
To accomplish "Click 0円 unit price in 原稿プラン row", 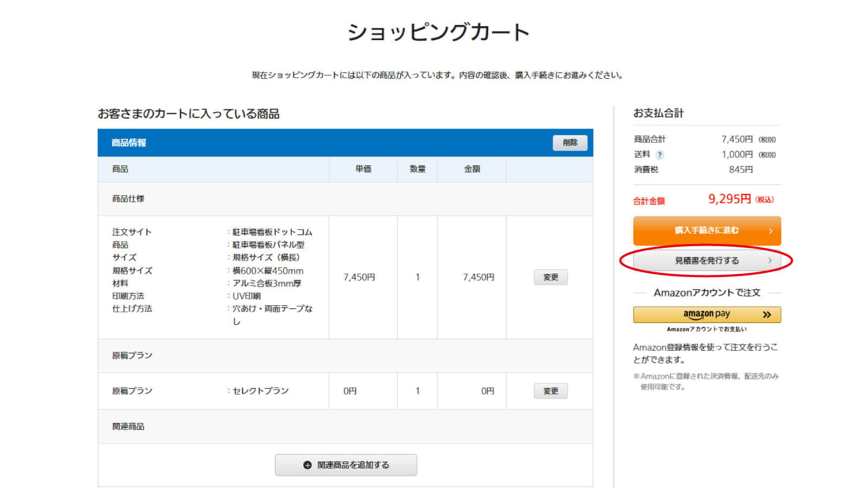I will click(350, 391).
